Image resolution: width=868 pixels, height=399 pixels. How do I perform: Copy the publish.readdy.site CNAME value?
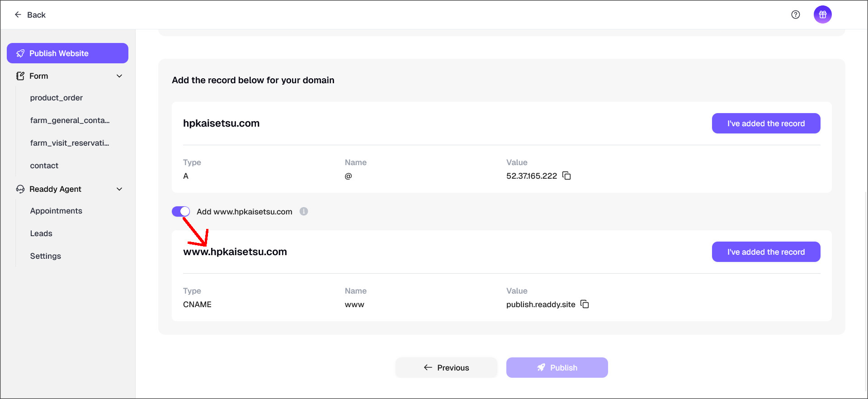pyautogui.click(x=585, y=304)
